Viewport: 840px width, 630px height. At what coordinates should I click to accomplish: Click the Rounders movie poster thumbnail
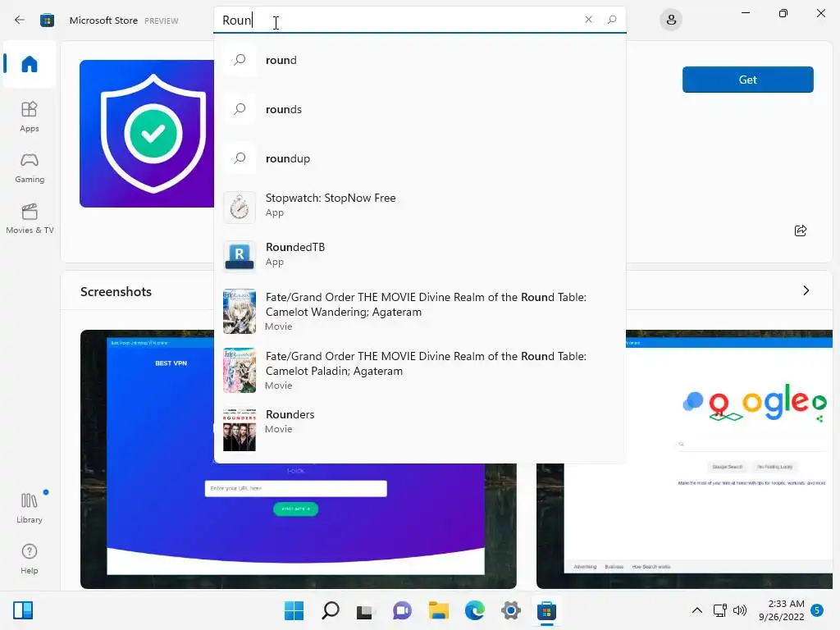tap(240, 429)
